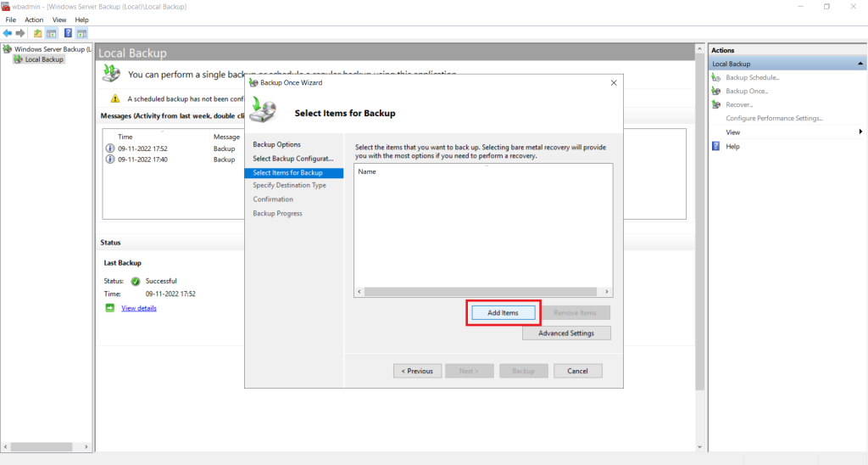The width and height of the screenshot is (868, 465).
Task: Click the Up one level folder icon
Action: point(37,33)
